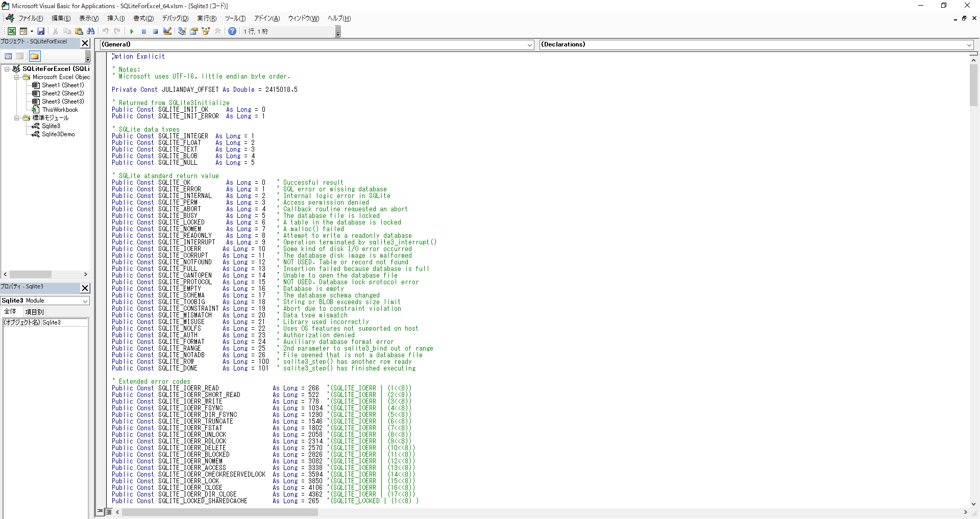Open VBA Help question mark icon

coord(232,31)
